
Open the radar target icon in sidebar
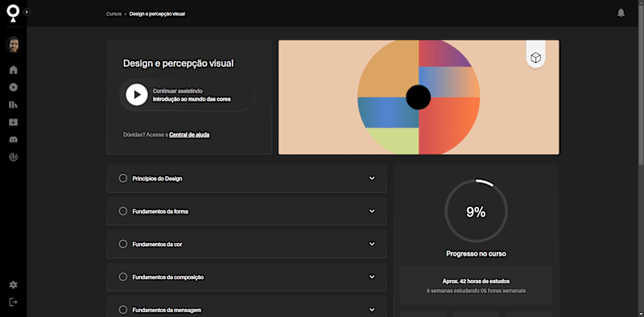point(13,157)
